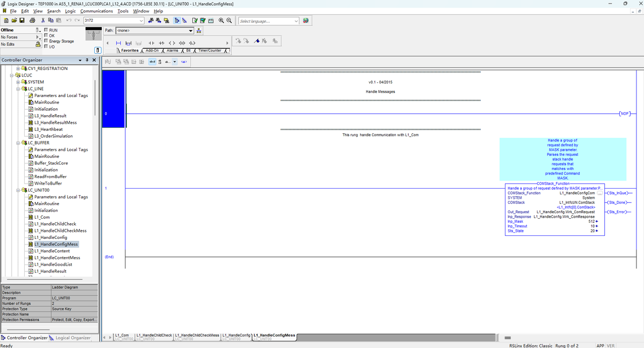Insert an Examine On contact instruction
The image size is (644, 348).
pyautogui.click(x=151, y=43)
